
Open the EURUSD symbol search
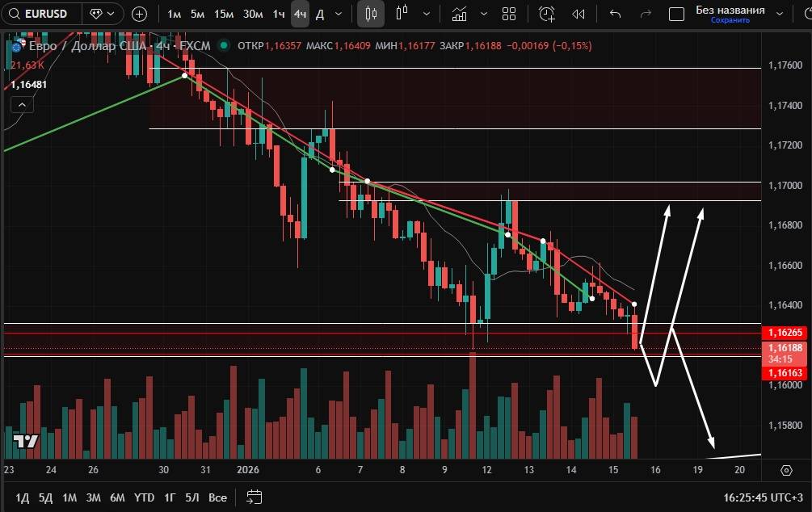coord(42,14)
